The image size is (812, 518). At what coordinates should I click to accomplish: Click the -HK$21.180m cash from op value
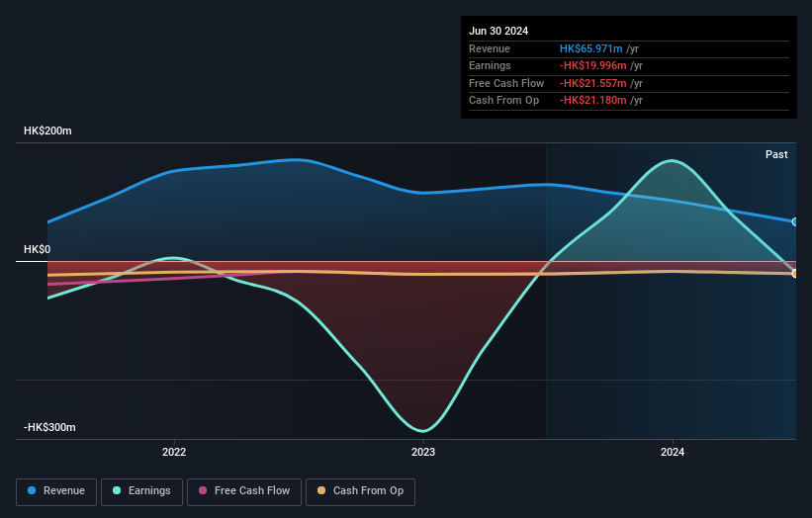coord(593,101)
